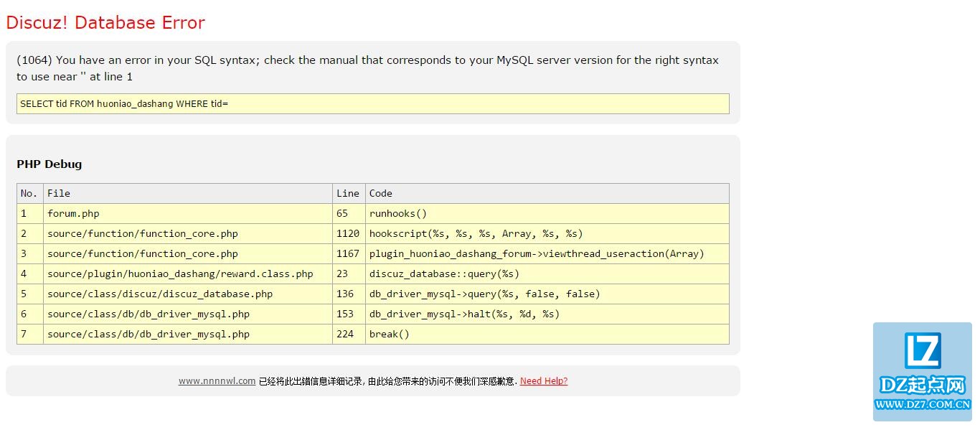Click the PHP Debug heading
Screen dimensions: 980x430
[50, 164]
